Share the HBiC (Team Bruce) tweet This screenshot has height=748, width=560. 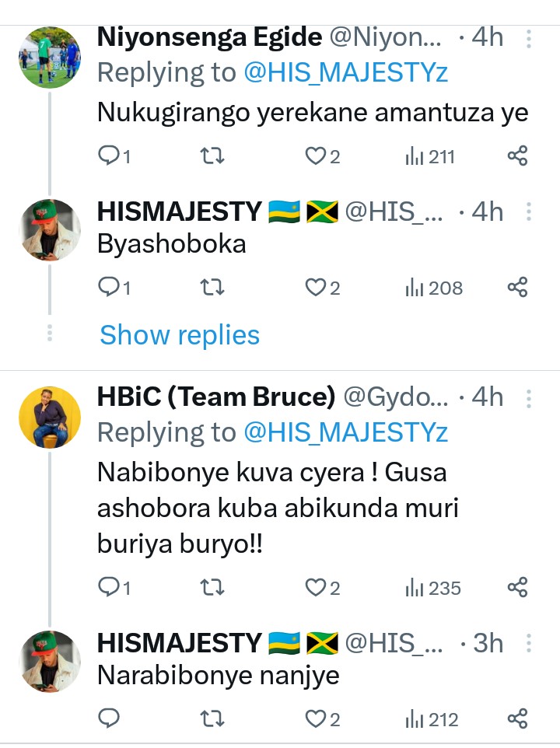pos(517,588)
